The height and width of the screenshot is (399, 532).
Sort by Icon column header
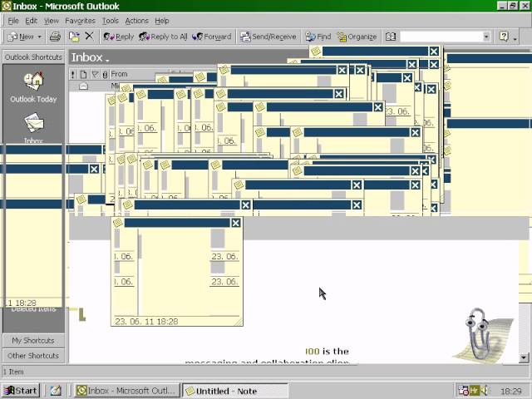click(x=83, y=74)
